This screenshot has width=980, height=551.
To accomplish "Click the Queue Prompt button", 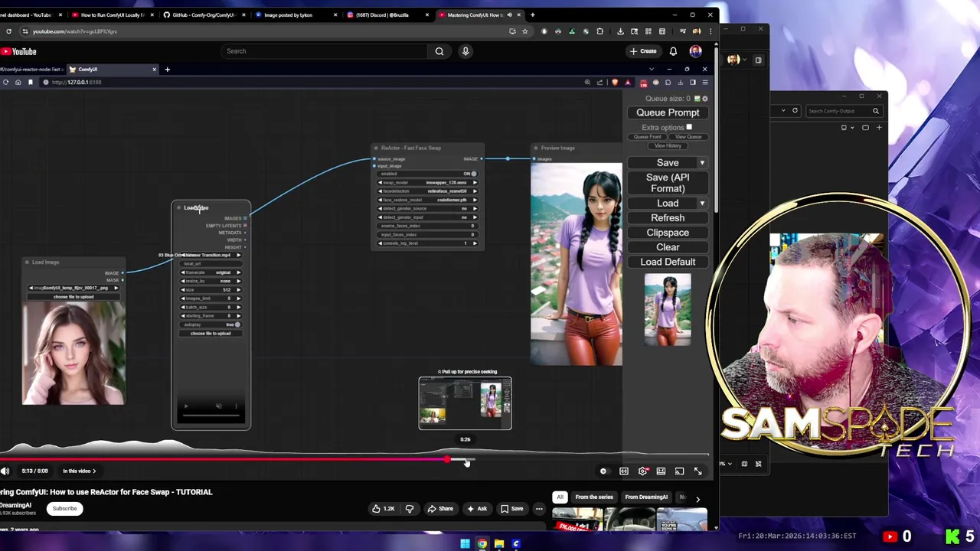I will tap(668, 112).
